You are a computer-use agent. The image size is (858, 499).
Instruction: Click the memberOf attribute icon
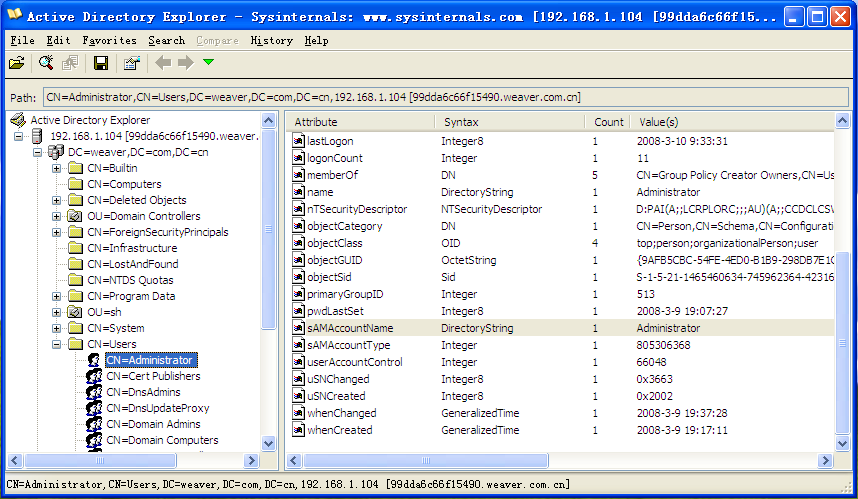[298, 175]
